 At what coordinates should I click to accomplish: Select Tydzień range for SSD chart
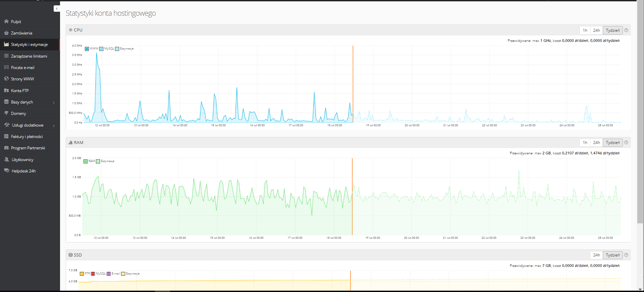tap(613, 255)
